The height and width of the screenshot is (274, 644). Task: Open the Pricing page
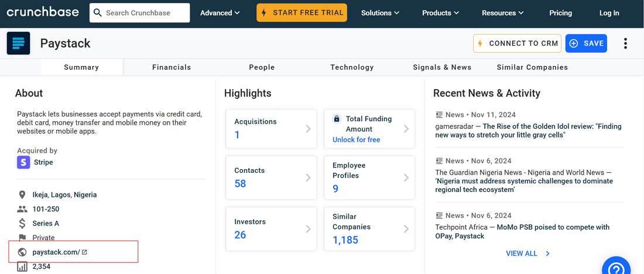point(561,13)
